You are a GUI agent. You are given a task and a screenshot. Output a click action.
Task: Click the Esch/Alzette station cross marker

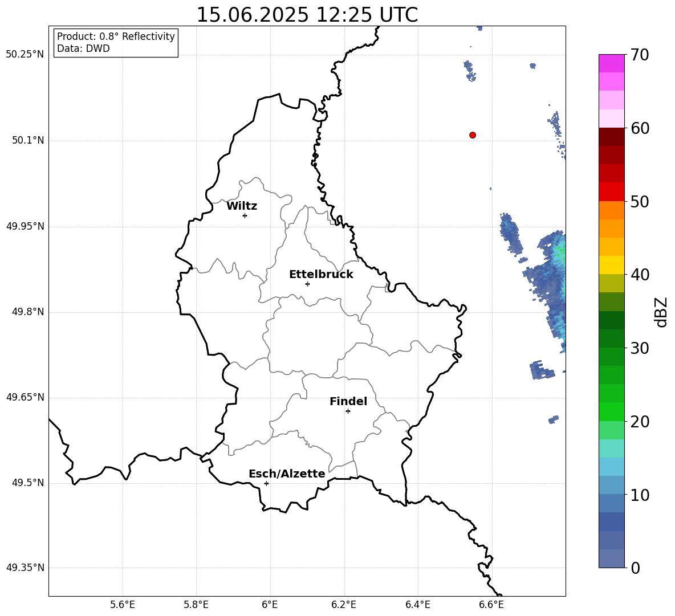click(266, 483)
